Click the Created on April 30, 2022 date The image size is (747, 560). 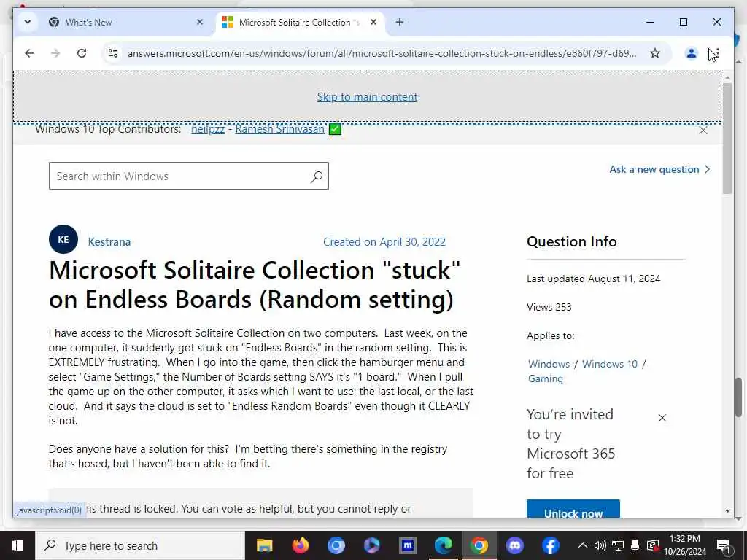pyautogui.click(x=384, y=242)
